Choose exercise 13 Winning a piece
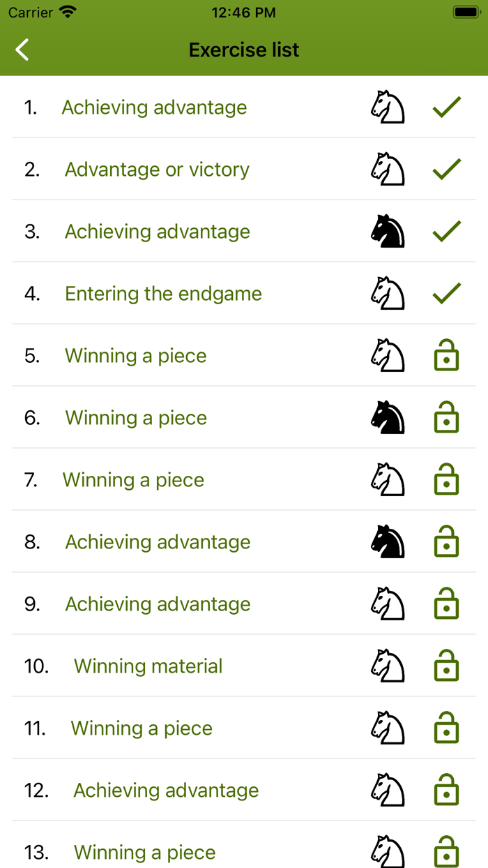The width and height of the screenshot is (488, 868). click(144, 853)
